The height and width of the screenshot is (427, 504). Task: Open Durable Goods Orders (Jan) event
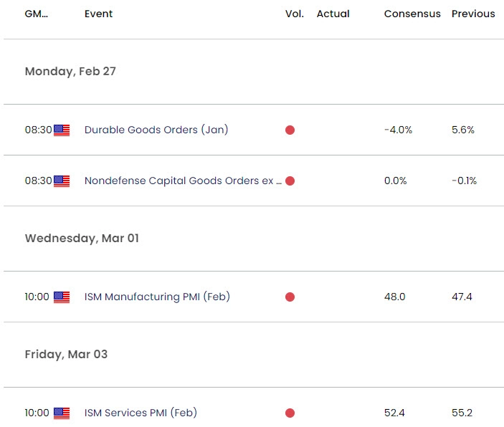point(156,130)
